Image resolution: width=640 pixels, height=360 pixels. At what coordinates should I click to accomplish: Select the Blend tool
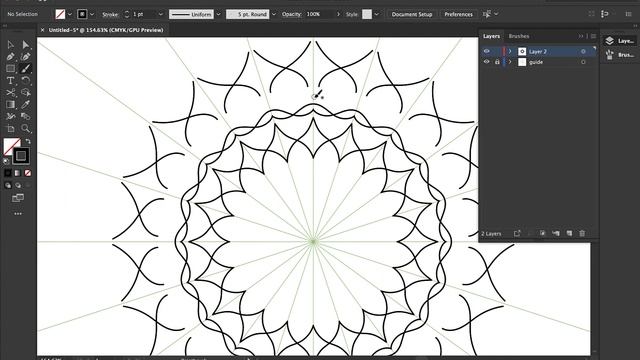26,117
